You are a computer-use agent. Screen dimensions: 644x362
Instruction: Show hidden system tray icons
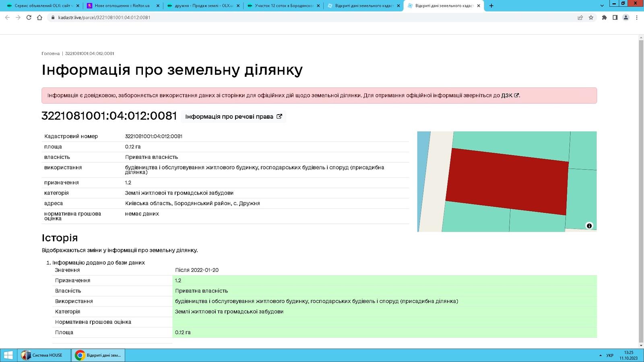click(x=601, y=356)
